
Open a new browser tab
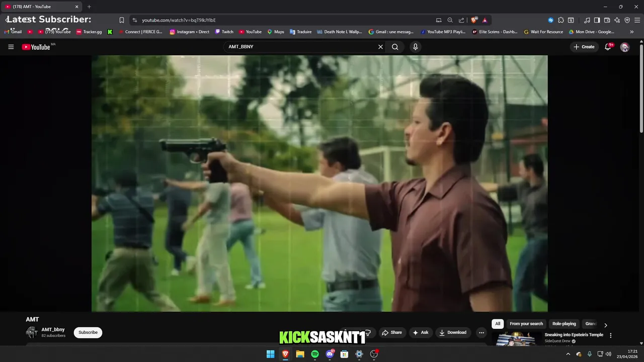(x=89, y=7)
